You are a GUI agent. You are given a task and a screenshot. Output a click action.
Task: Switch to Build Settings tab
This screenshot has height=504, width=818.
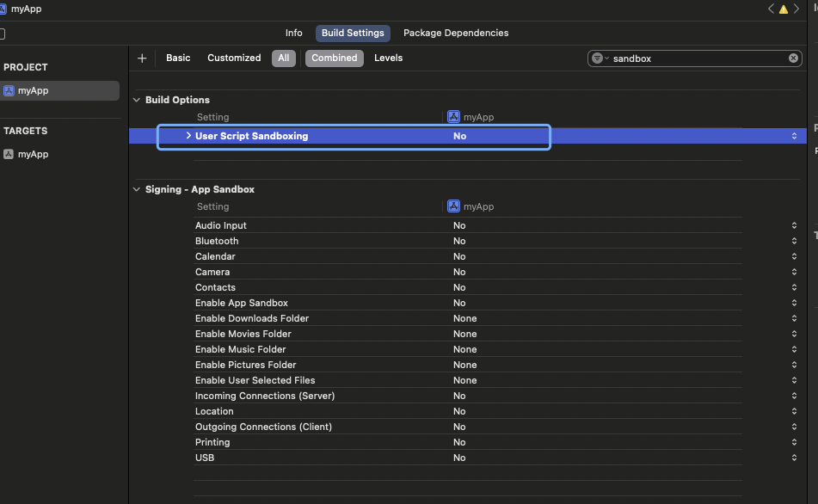pyautogui.click(x=353, y=33)
